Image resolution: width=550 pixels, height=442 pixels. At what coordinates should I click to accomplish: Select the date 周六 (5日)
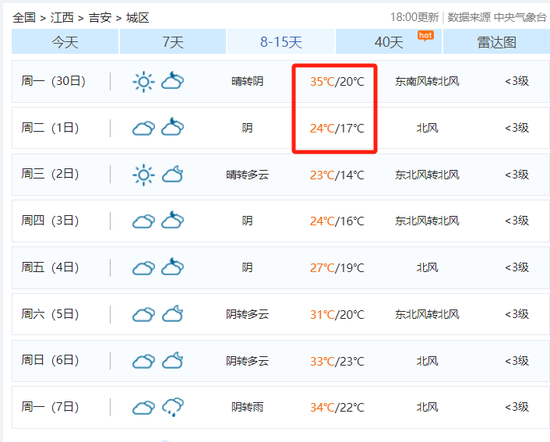pos(50,314)
